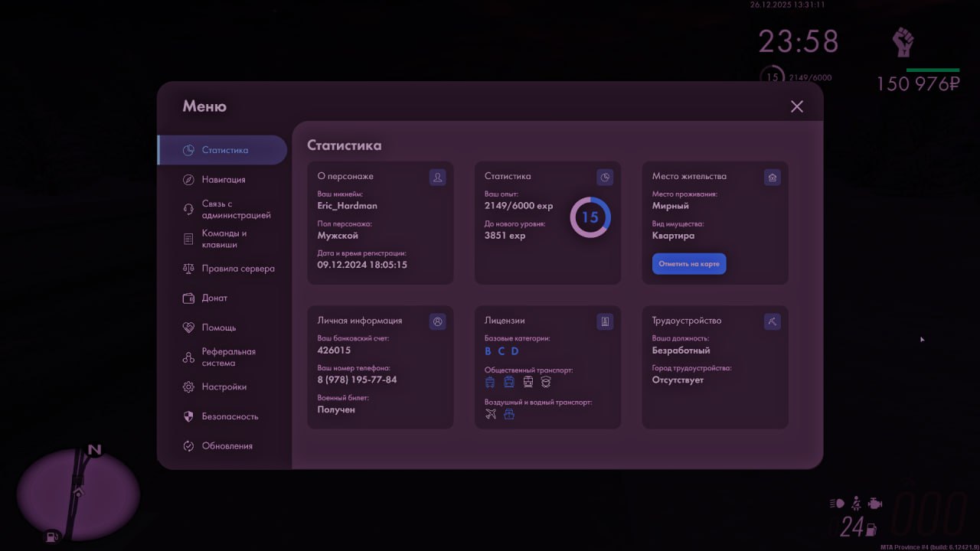This screenshot has width=980, height=551.
Task: Click the level 15 progress ring in Статистика card
Action: click(590, 217)
